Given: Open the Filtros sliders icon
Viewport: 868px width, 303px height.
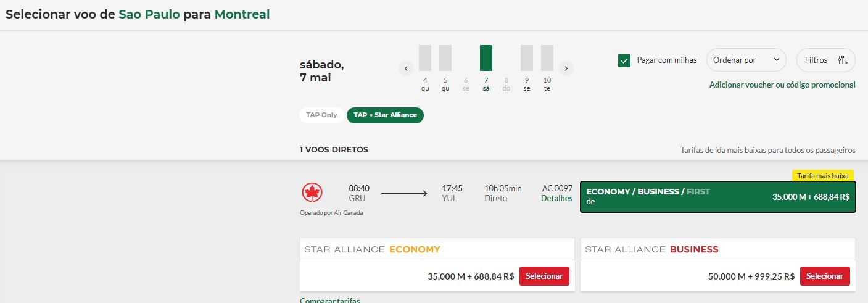Looking at the screenshot, I should (x=843, y=60).
